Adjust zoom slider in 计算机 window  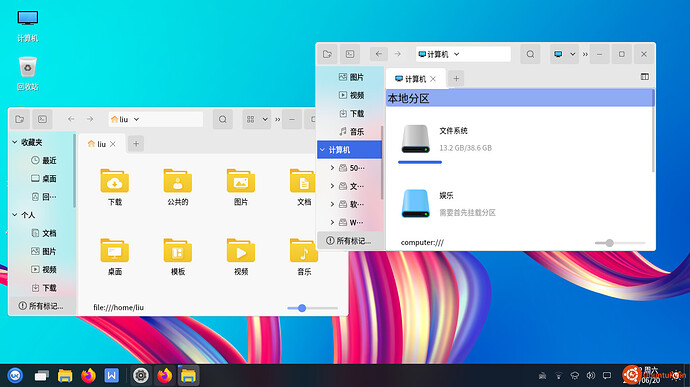click(609, 243)
